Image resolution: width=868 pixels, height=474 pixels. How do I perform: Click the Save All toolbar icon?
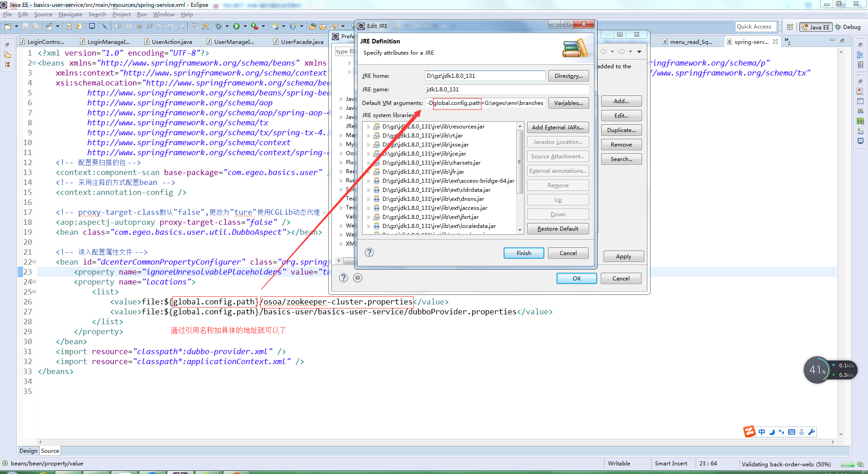pos(36,26)
